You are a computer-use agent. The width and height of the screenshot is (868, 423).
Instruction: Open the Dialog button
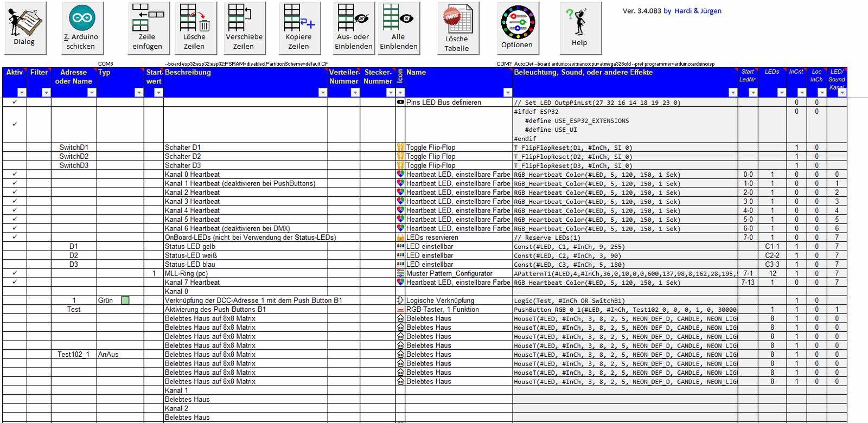point(25,28)
